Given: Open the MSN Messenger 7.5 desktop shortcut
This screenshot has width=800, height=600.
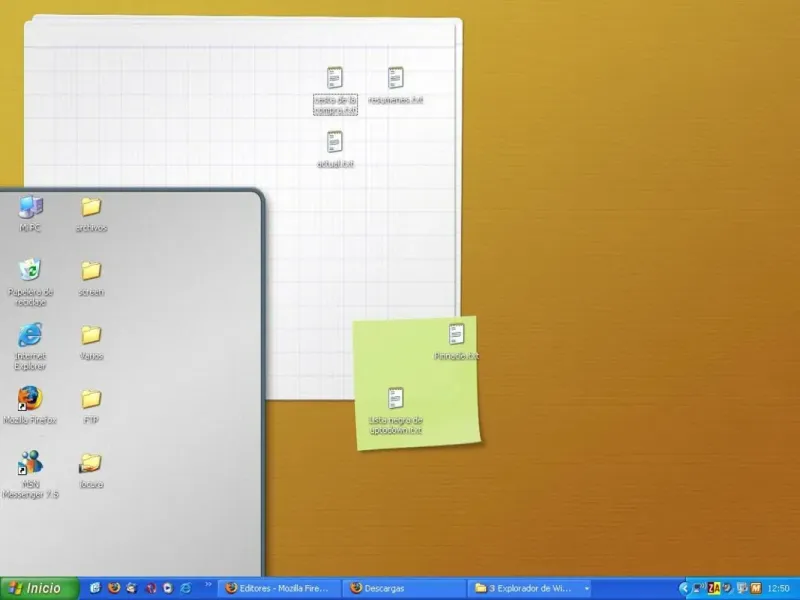Looking at the screenshot, I should (x=31, y=474).
